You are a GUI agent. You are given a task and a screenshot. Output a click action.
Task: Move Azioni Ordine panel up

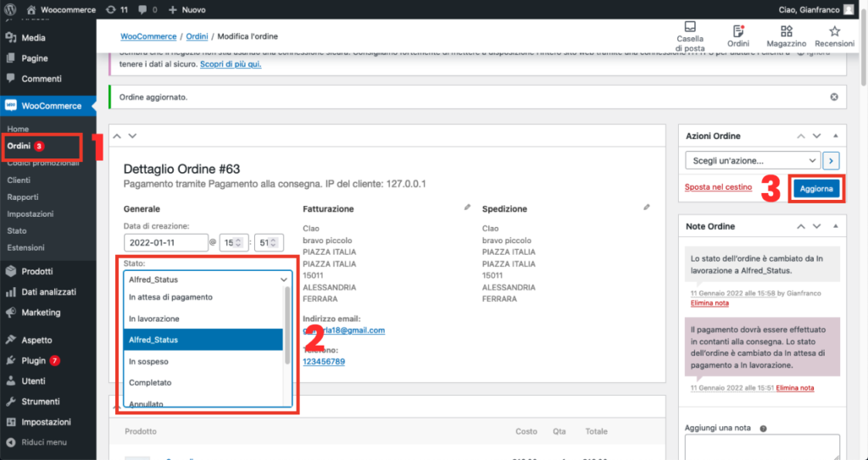point(800,136)
